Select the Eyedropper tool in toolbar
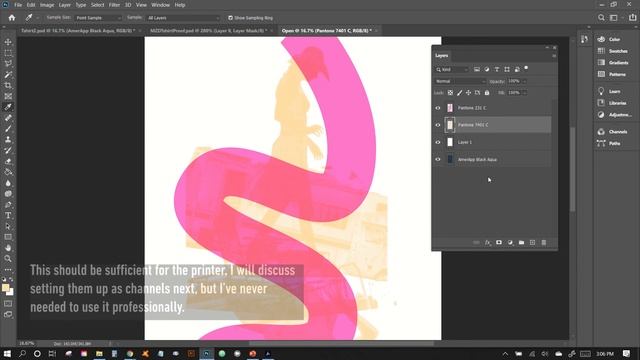Image resolution: width=640 pixels, height=360 pixels. click(x=8, y=107)
